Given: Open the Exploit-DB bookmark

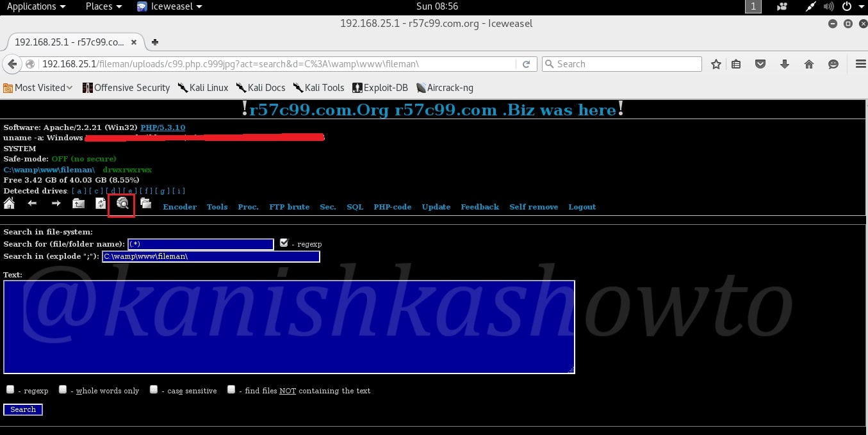Looking at the screenshot, I should click(380, 88).
